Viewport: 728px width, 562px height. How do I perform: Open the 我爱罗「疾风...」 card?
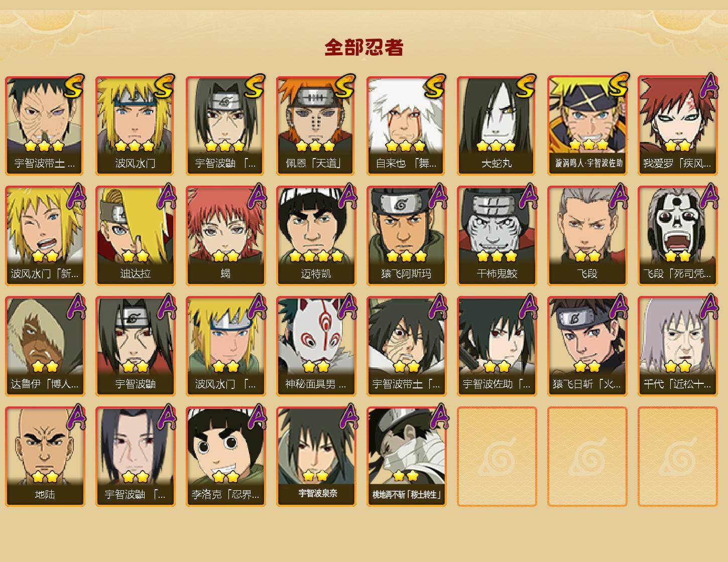coord(677,125)
